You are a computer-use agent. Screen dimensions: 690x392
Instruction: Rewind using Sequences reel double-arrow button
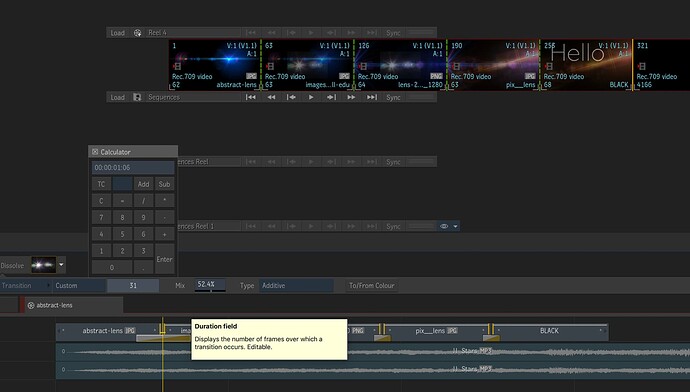tap(272, 97)
